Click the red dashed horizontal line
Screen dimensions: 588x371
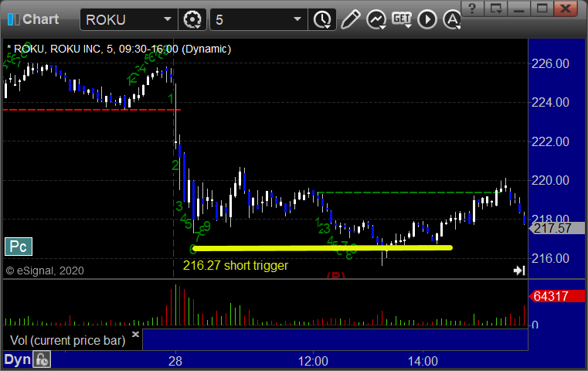[x=92, y=110]
